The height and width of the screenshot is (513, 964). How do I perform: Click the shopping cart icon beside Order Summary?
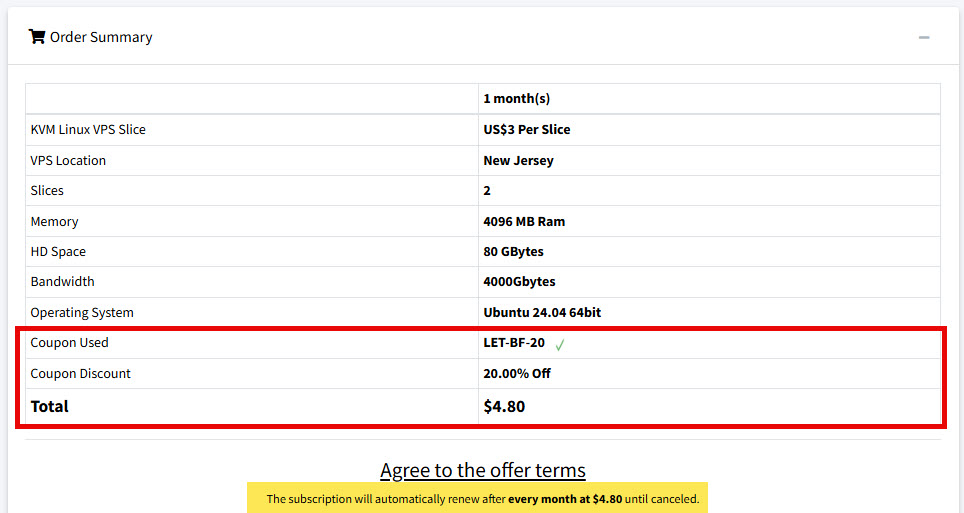(x=37, y=37)
